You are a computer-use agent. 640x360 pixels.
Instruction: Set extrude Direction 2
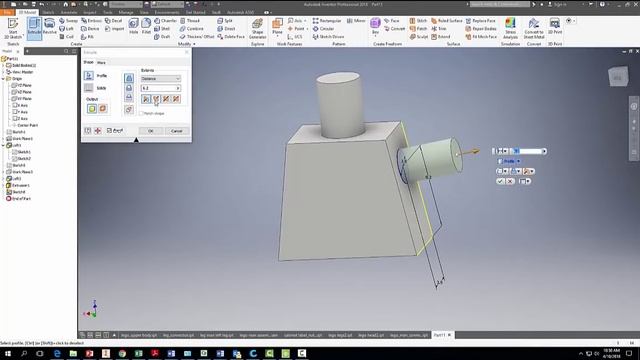(156, 99)
